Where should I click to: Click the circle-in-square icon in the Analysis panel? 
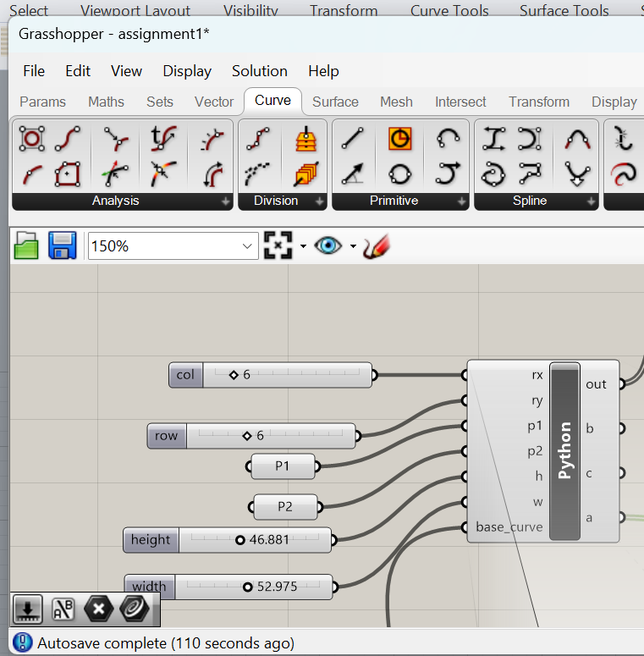click(x=32, y=139)
